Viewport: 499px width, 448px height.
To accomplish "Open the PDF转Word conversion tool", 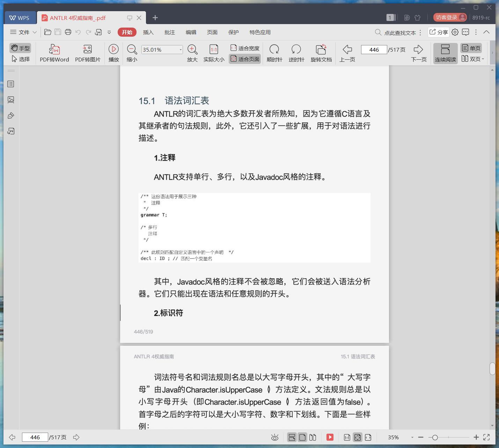I will pos(53,53).
